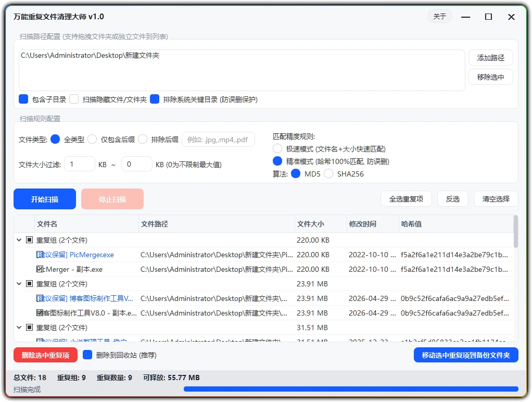This screenshot has height=402, width=532.
Task: Click 总文件: 18 status text
Action: [30, 378]
